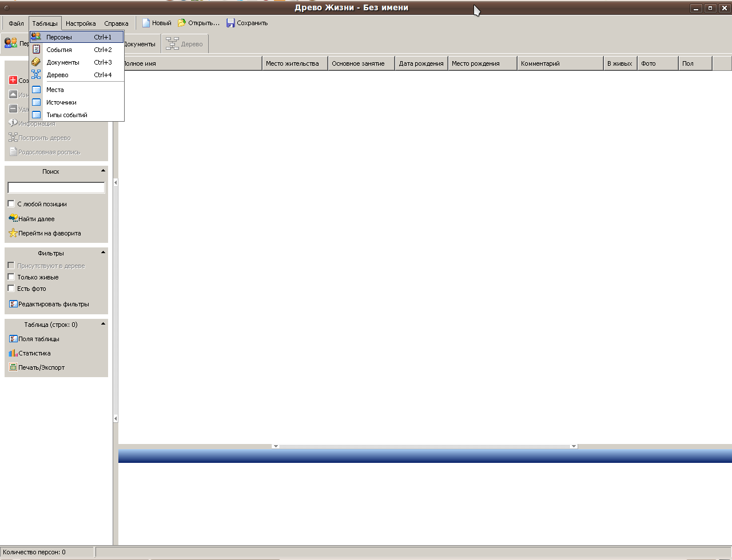Toggle the Присутствуют в дереве checkbox

(x=11, y=265)
